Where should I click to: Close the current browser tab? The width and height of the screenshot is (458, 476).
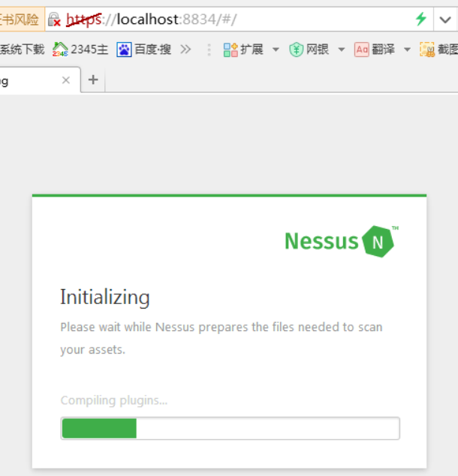pyautogui.click(x=66, y=80)
